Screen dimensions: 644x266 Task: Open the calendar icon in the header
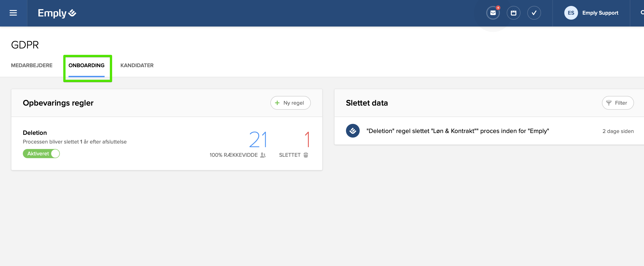tap(513, 13)
